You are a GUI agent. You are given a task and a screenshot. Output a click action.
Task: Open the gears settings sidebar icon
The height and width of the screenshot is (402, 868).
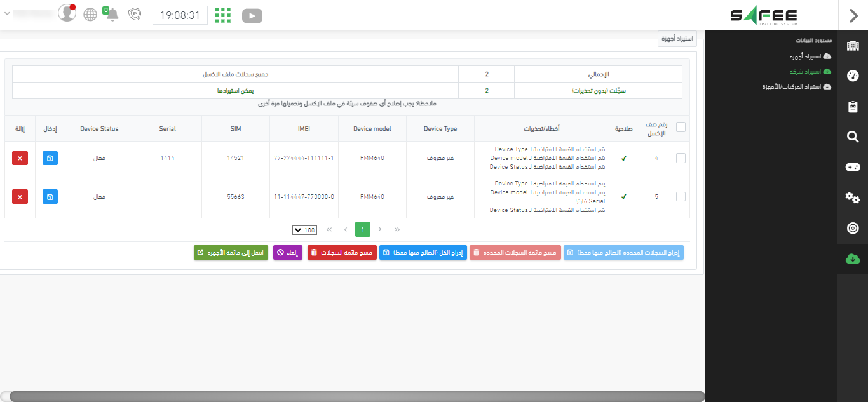[x=853, y=198]
